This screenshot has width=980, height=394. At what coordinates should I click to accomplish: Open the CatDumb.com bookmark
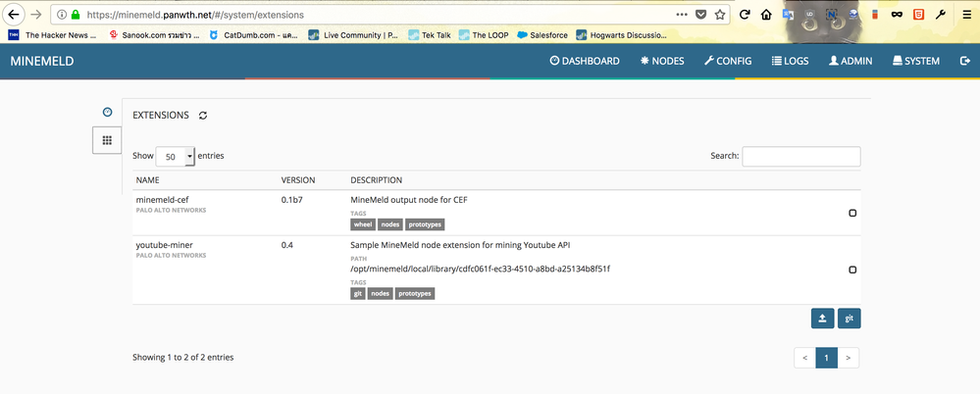click(253, 35)
